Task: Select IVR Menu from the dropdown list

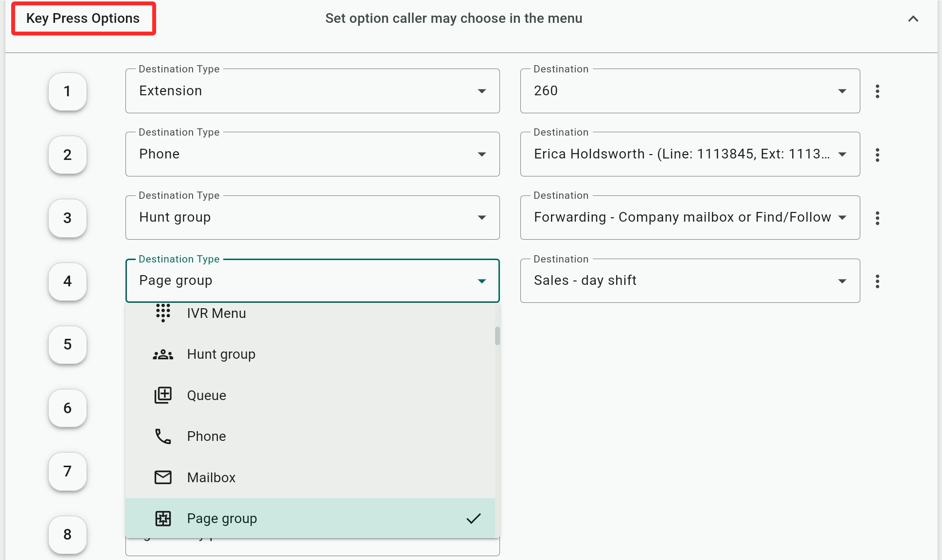Action: [216, 314]
